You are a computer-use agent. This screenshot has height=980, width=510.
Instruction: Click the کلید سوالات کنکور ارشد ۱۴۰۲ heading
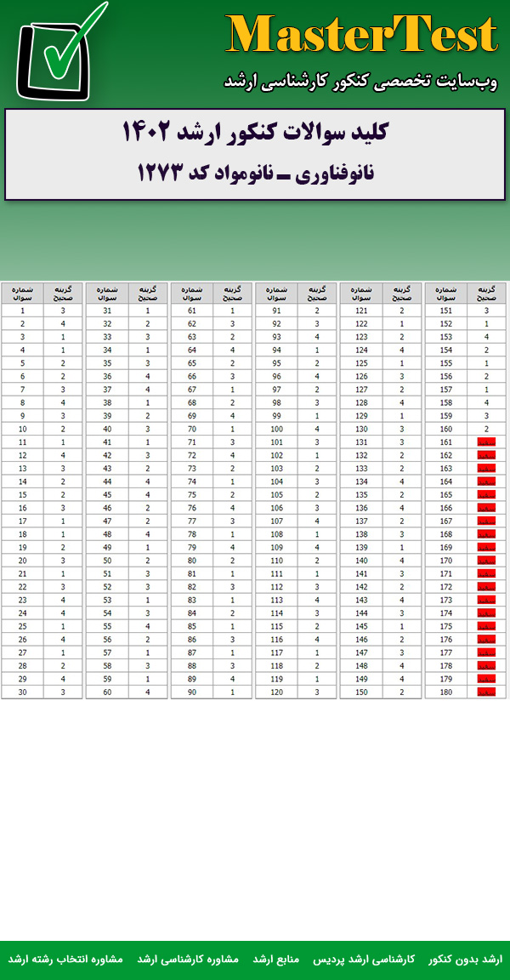pyautogui.click(x=255, y=134)
